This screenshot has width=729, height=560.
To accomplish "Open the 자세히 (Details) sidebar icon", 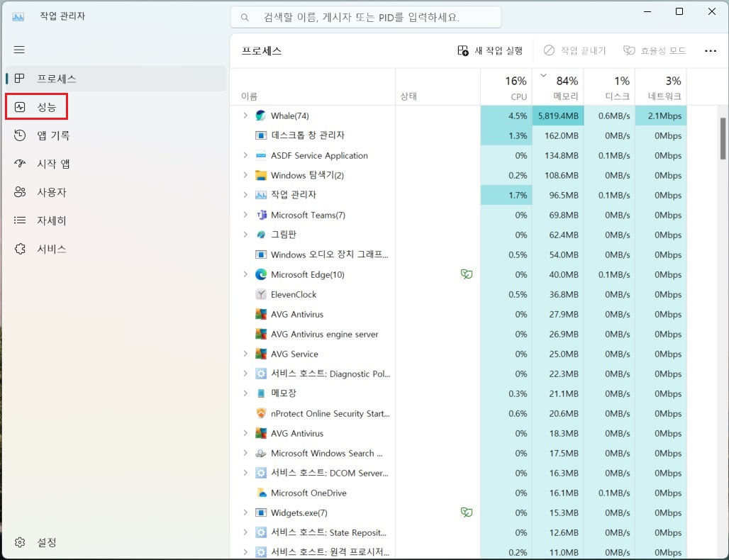I will coord(20,220).
